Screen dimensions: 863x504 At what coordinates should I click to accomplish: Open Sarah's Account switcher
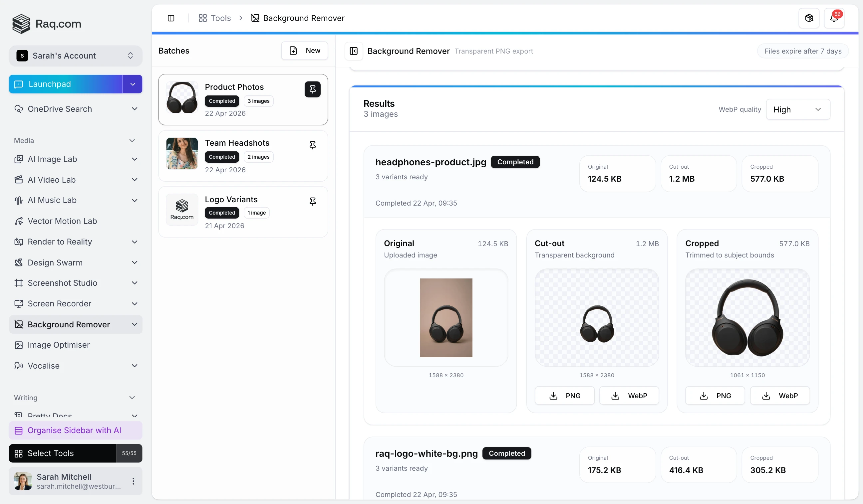coord(75,56)
